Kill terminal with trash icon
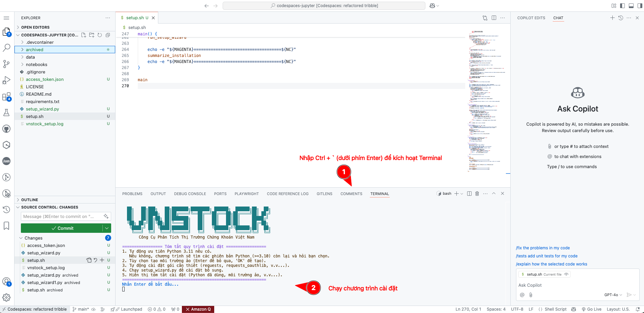Viewport: 644px width, 313px height. click(477, 193)
